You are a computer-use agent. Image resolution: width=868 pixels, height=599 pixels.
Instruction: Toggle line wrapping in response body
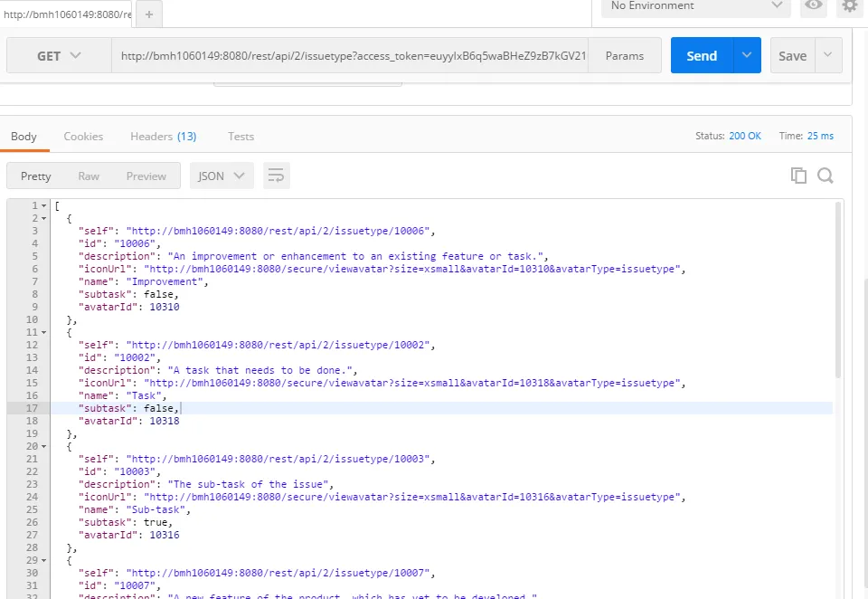coord(277,176)
